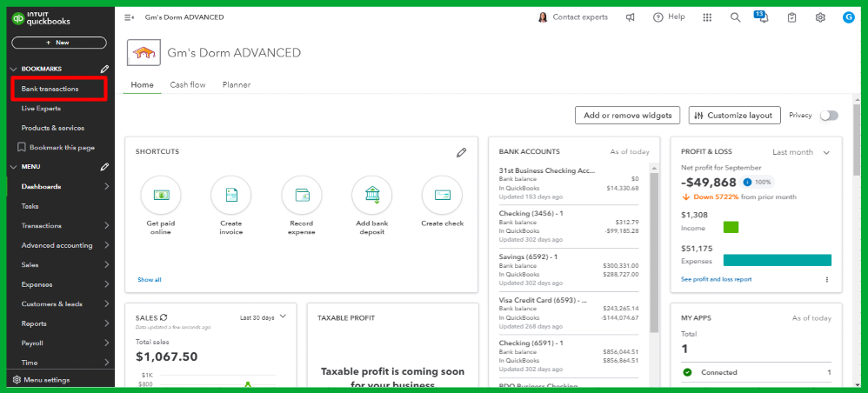
Task: Edit the Menu section pencil icon
Action: pos(104,167)
